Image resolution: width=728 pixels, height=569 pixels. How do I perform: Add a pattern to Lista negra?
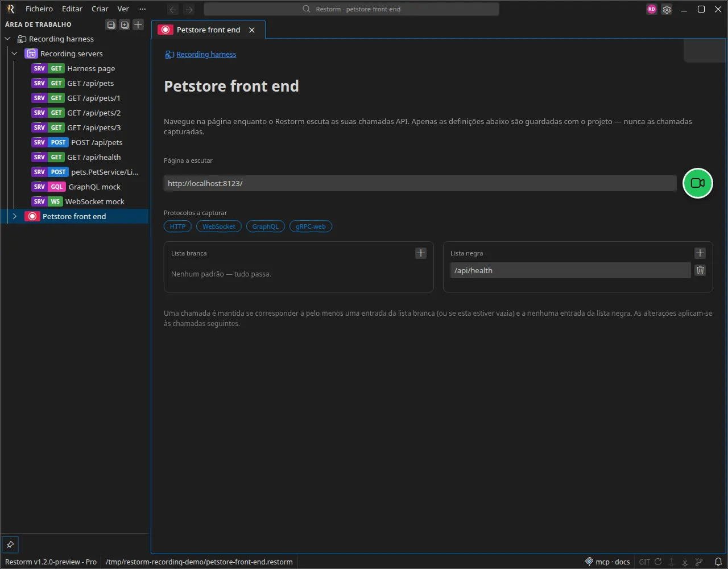click(700, 253)
